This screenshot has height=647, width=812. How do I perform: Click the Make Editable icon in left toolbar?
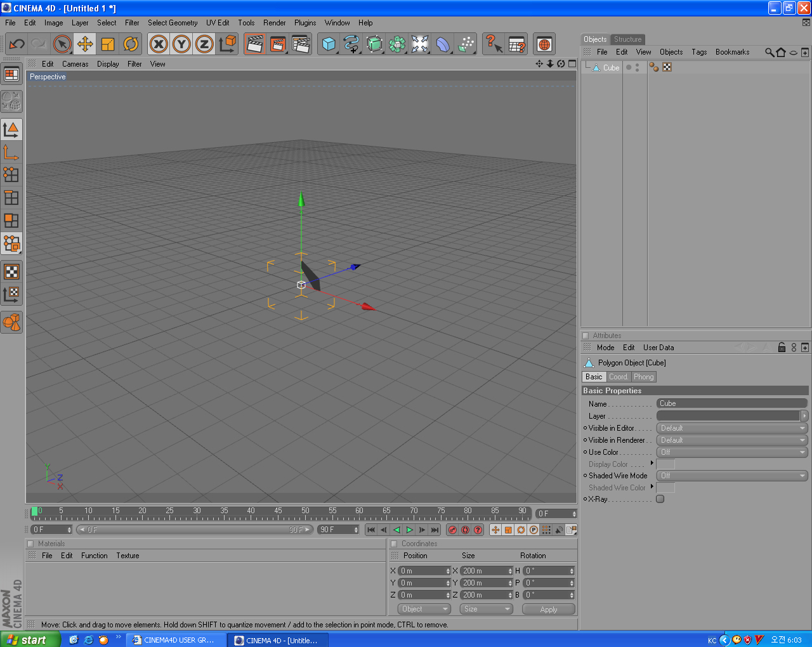tap(11, 101)
